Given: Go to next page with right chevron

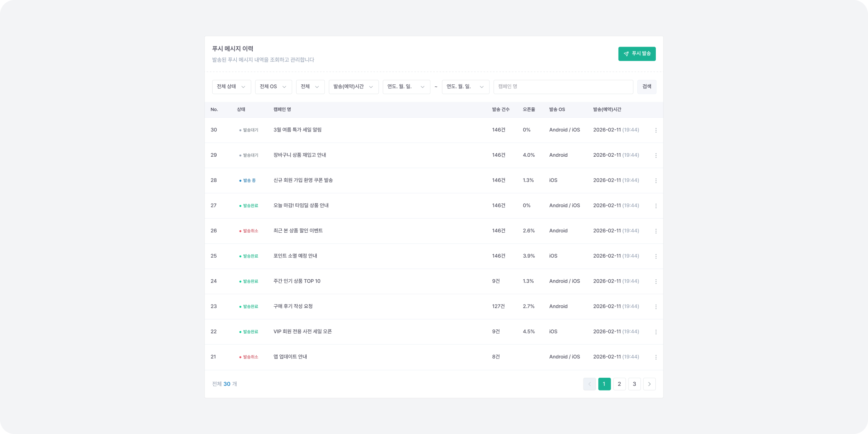Looking at the screenshot, I should click(x=649, y=384).
